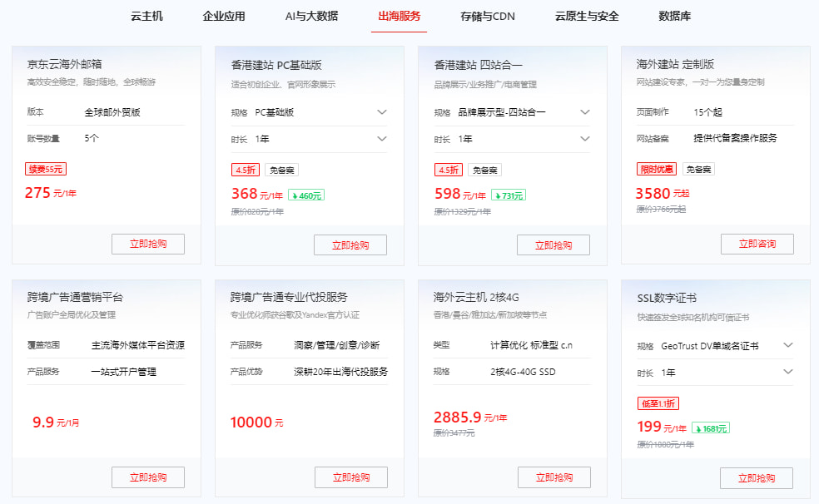Viewport: 819px width, 504px height.
Task: Click 立即咨询 on 海外建站 定制版
Action: pos(757,245)
